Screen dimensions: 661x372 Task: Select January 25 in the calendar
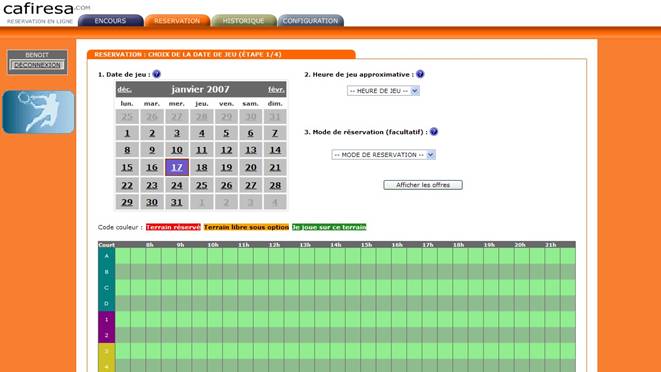[202, 185]
